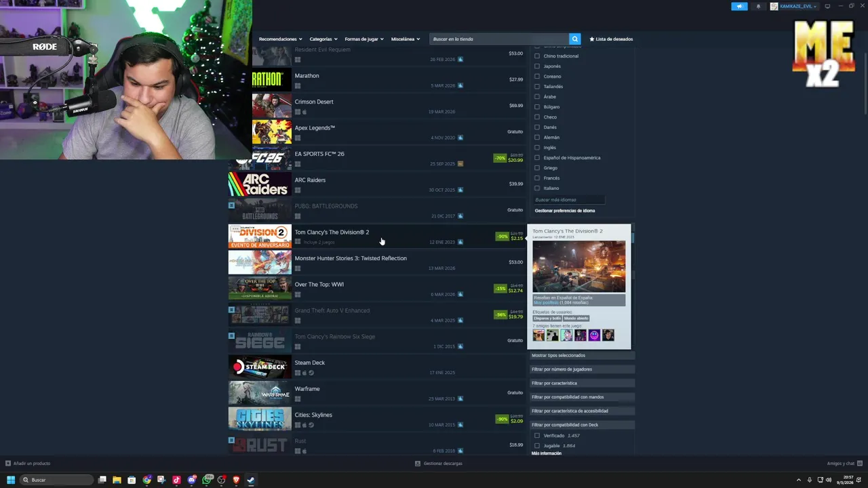
Task: Click the Añadir un producto plus icon
Action: coord(8,464)
